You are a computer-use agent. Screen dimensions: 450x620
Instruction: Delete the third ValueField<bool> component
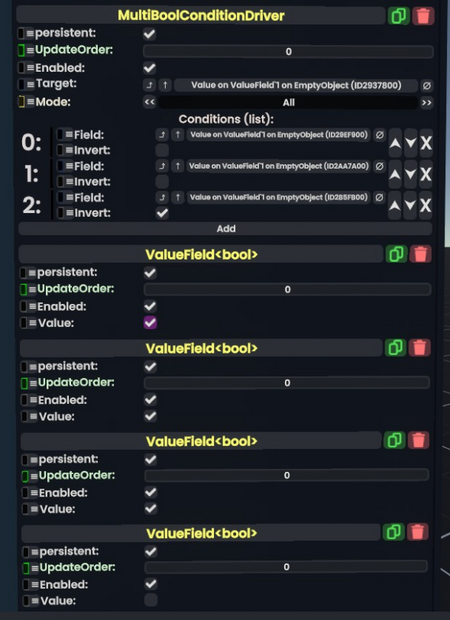coord(418,440)
